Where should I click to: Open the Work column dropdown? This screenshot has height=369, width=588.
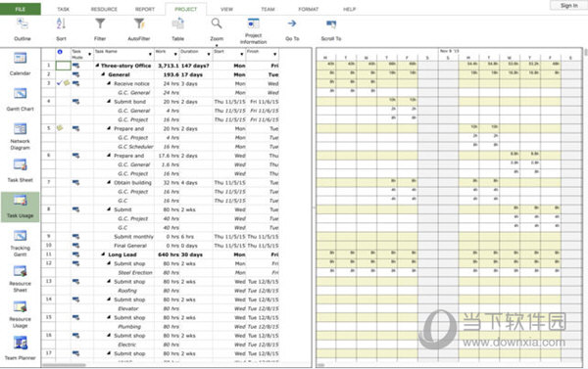click(x=175, y=55)
